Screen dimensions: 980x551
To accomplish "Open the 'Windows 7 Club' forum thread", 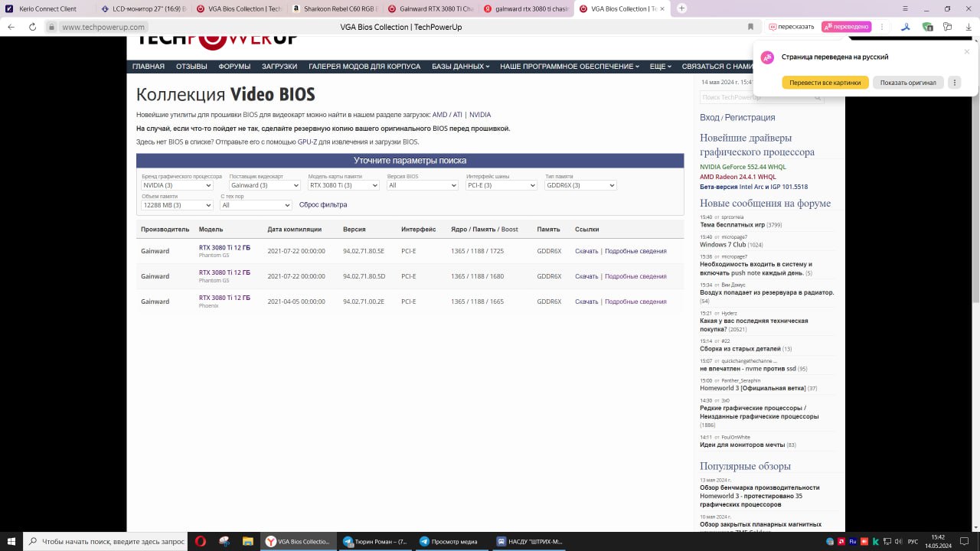I will click(723, 245).
